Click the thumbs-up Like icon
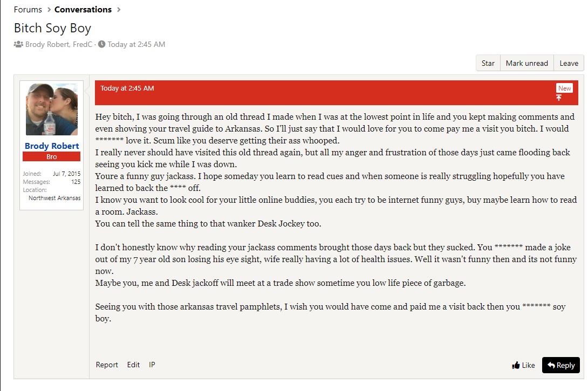 click(x=516, y=365)
